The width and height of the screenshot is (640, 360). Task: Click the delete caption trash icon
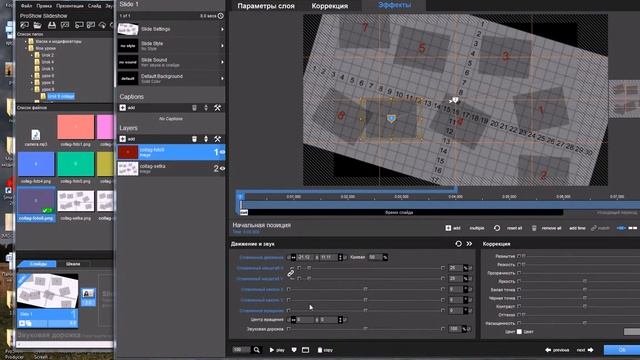pos(194,108)
